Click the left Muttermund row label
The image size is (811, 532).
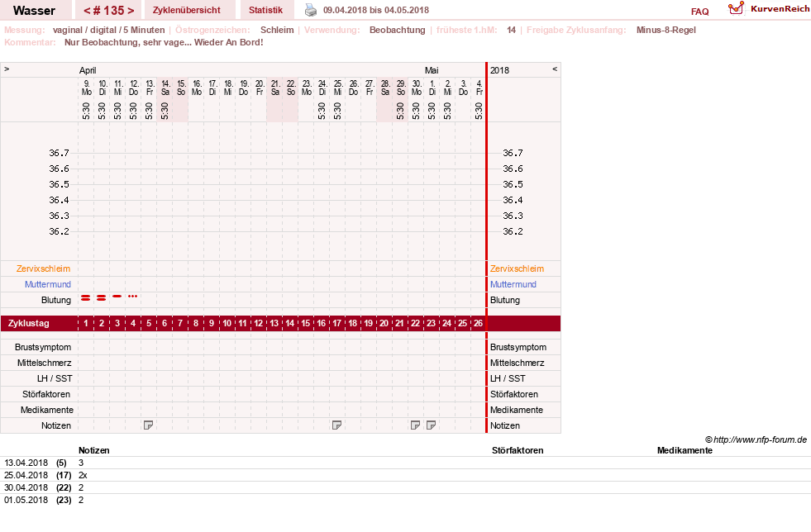(x=48, y=284)
